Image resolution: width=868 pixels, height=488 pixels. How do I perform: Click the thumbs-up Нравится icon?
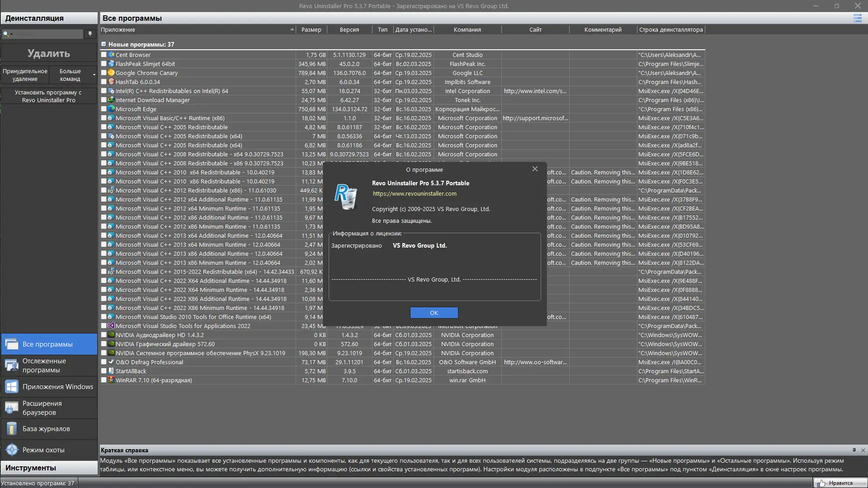click(x=821, y=483)
